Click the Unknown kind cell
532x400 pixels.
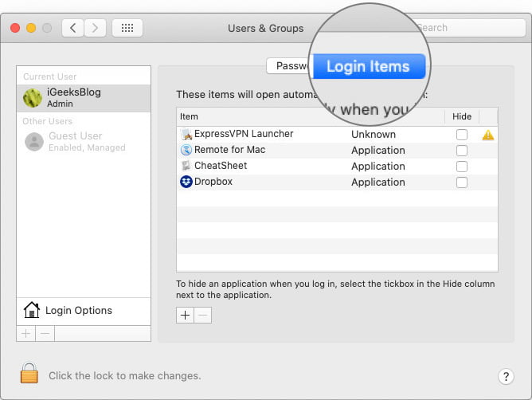click(x=374, y=135)
